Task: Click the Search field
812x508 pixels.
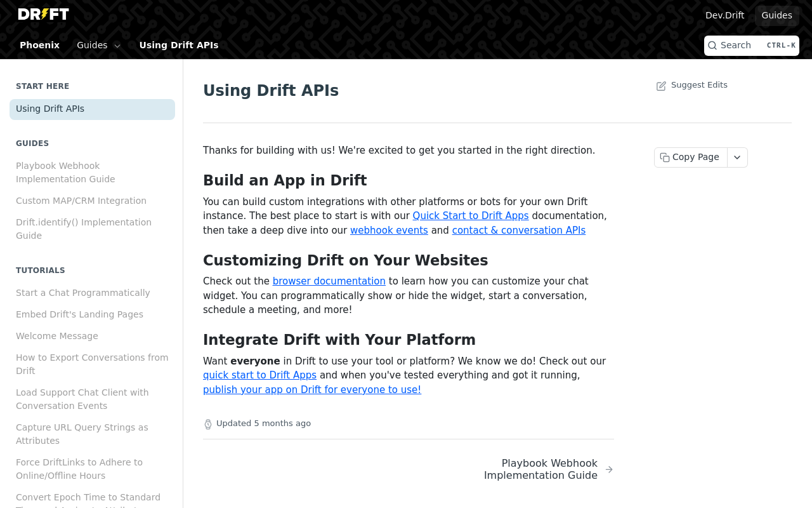Action: click(x=752, y=46)
